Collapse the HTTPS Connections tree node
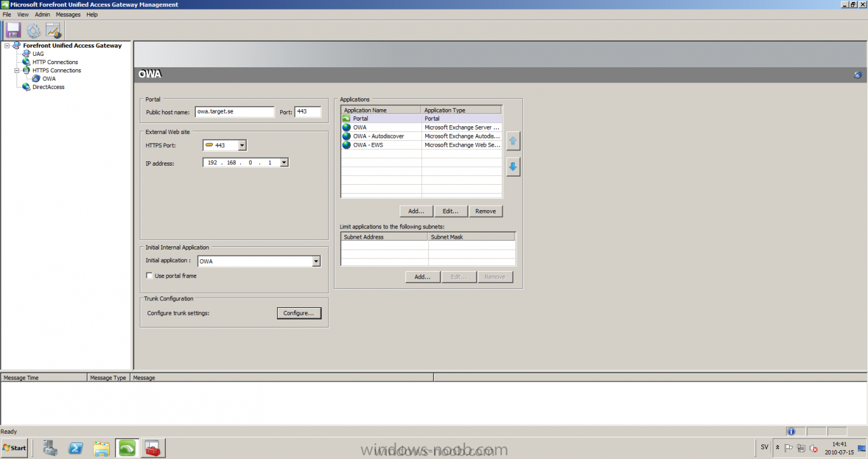 click(x=17, y=70)
